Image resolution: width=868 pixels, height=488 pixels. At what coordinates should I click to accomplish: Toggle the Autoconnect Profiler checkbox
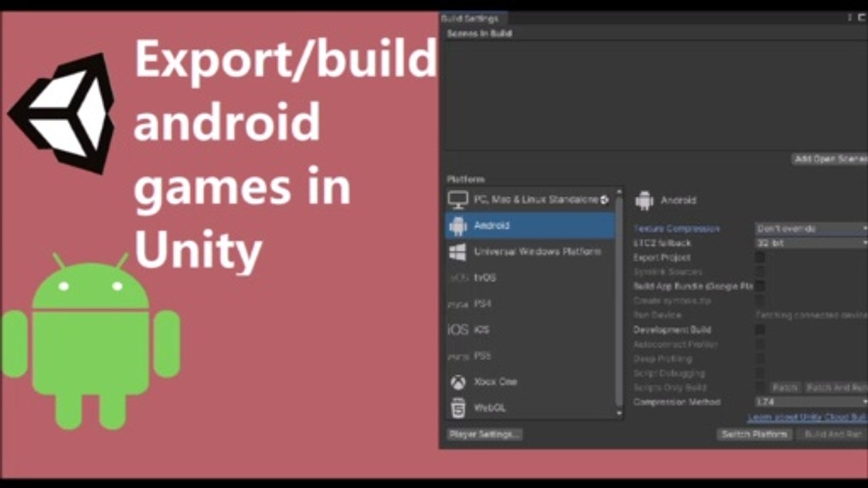click(x=760, y=344)
